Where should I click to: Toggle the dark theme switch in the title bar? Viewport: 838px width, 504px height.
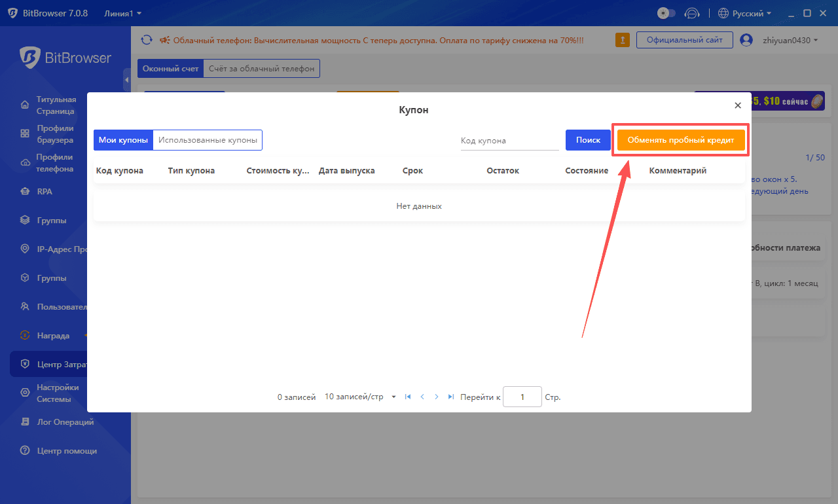(x=666, y=12)
